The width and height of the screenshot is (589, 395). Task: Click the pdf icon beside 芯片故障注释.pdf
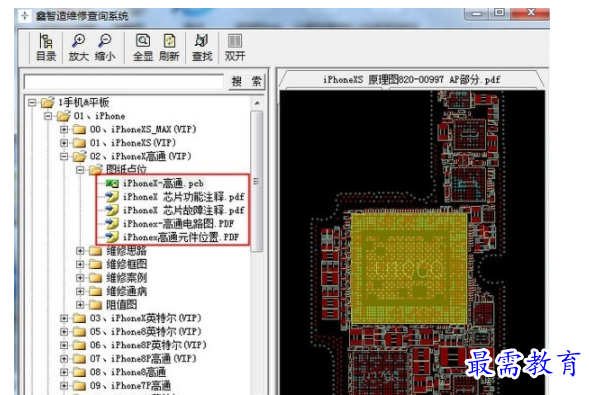[x=112, y=210]
